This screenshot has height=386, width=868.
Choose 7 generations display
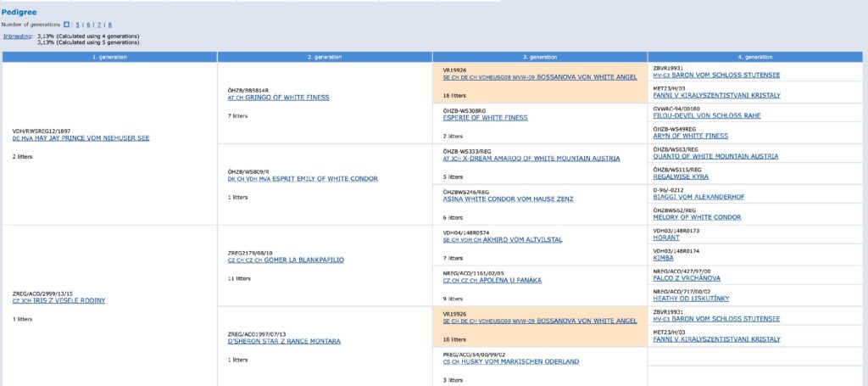98,25
